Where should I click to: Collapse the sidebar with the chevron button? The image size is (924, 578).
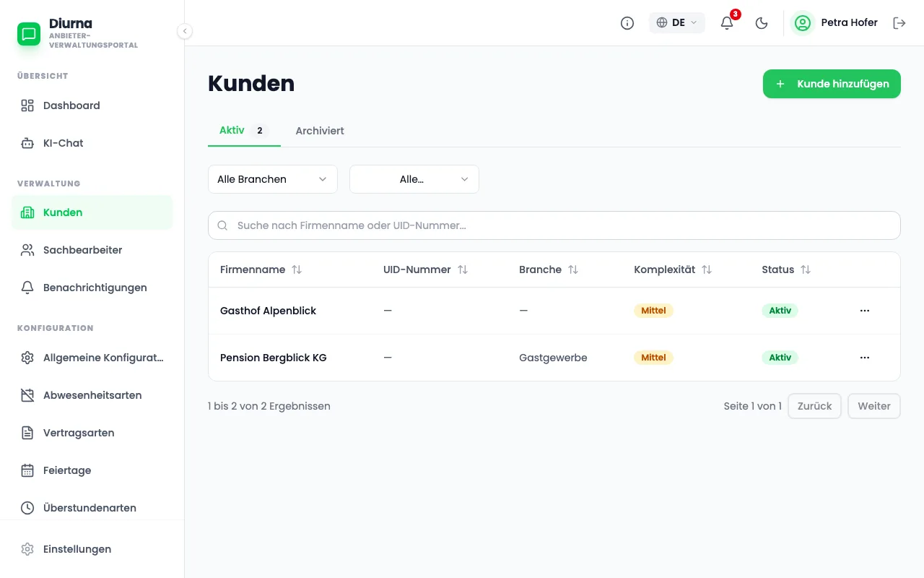click(x=185, y=31)
